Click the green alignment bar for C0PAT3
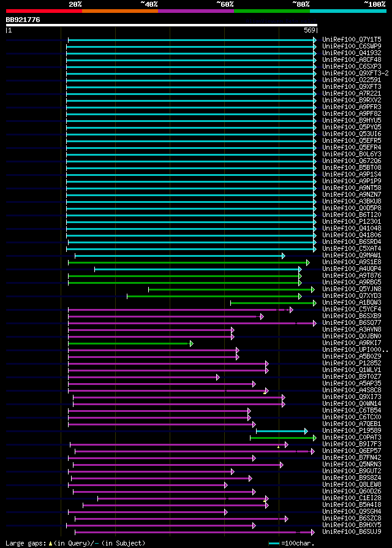392x548 pixels. pyautogui.click(x=284, y=438)
